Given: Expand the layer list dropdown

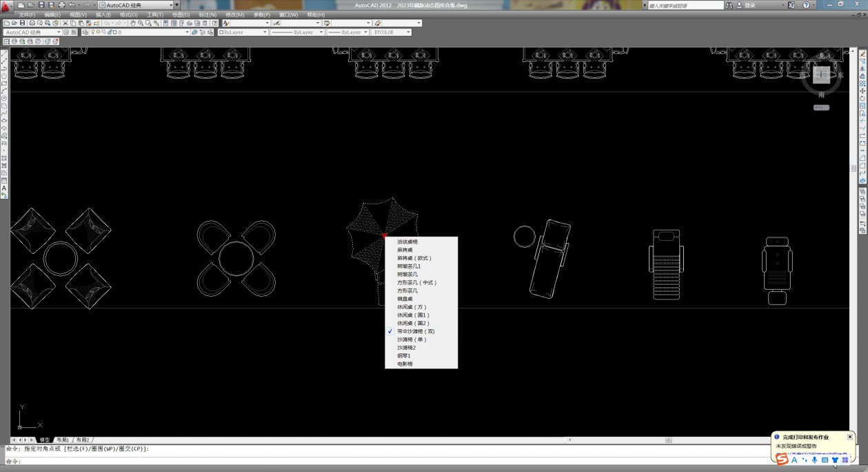Looking at the screenshot, I should [187, 32].
